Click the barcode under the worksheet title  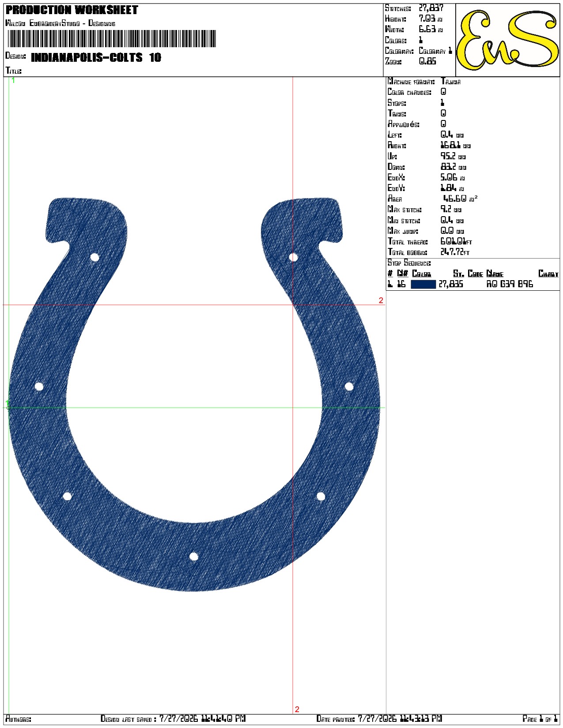click(112, 39)
